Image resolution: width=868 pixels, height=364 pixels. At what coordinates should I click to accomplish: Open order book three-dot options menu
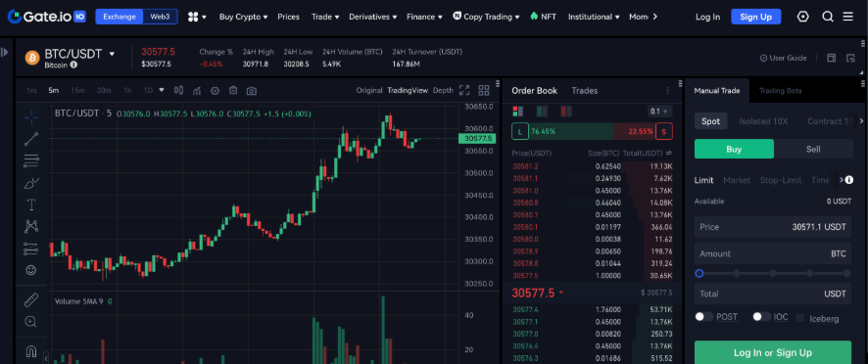(667, 91)
